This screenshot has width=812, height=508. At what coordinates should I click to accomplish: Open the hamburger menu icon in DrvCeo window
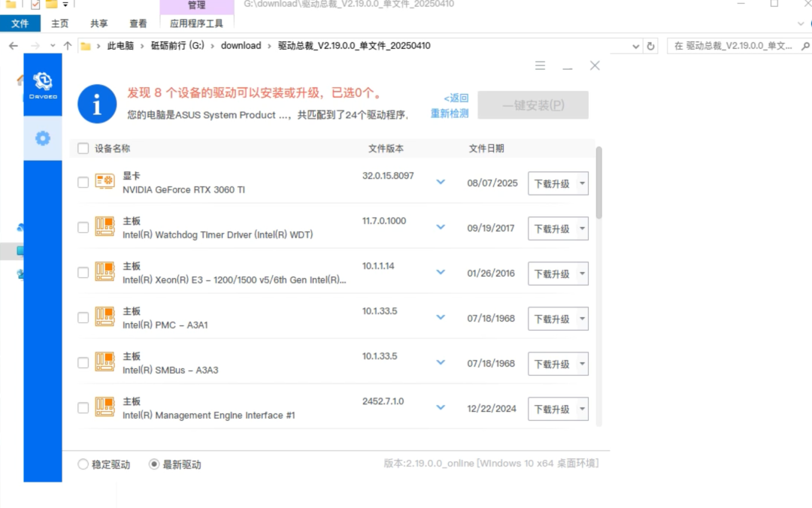[x=540, y=65]
